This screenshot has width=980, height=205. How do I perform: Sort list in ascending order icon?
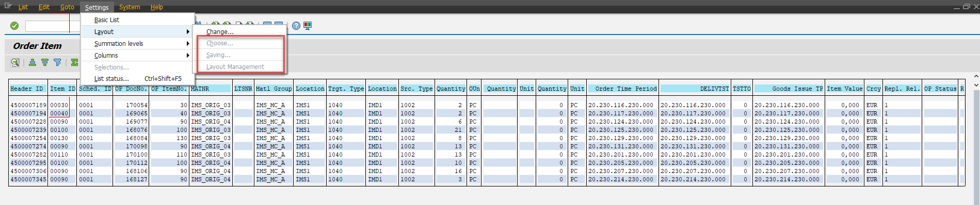(33, 62)
